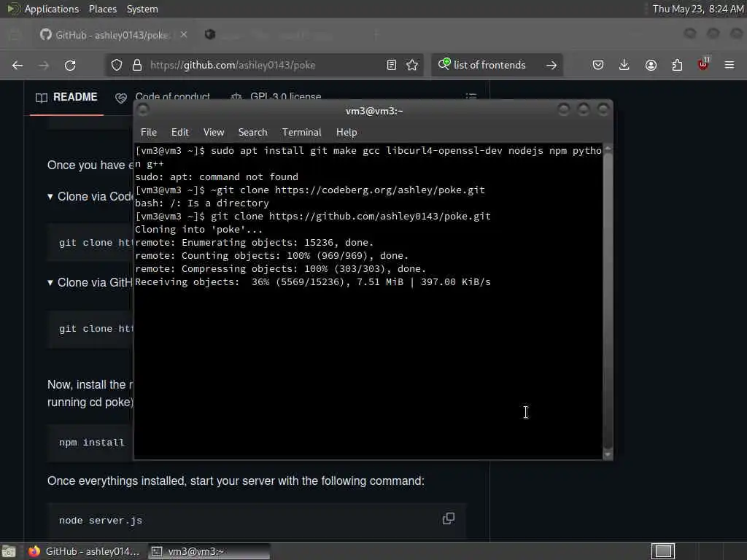
Task: Click the terminal vertical scrollbar
Action: coord(608,300)
